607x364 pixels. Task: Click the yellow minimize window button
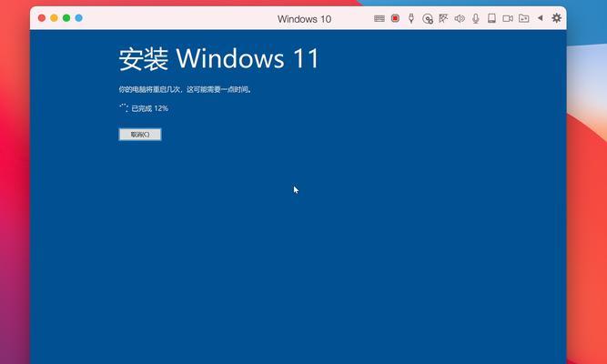point(54,18)
